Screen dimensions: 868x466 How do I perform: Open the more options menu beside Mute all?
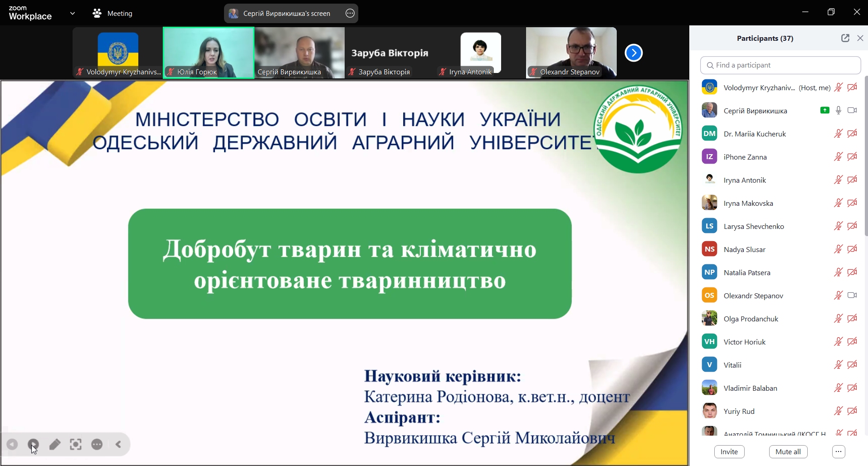pyautogui.click(x=839, y=451)
